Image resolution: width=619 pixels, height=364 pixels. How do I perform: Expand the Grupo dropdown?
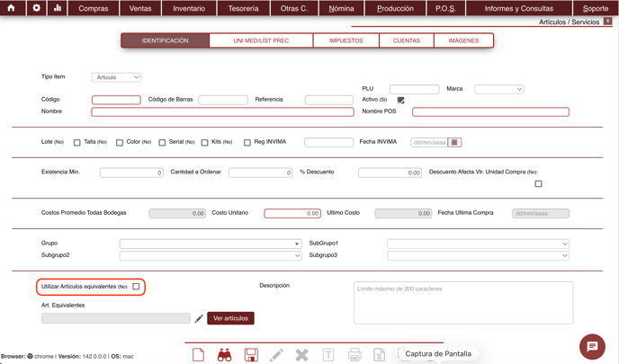(x=211, y=244)
